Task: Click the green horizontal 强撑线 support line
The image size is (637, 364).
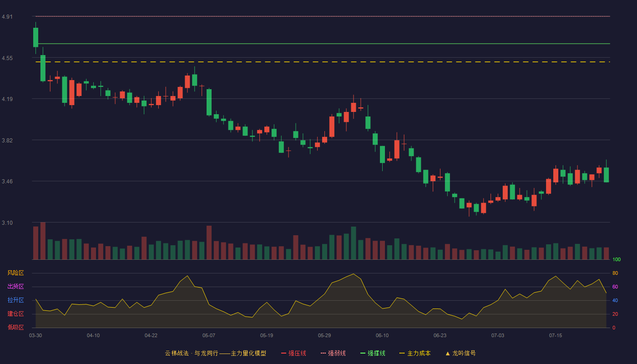Action: coord(324,44)
